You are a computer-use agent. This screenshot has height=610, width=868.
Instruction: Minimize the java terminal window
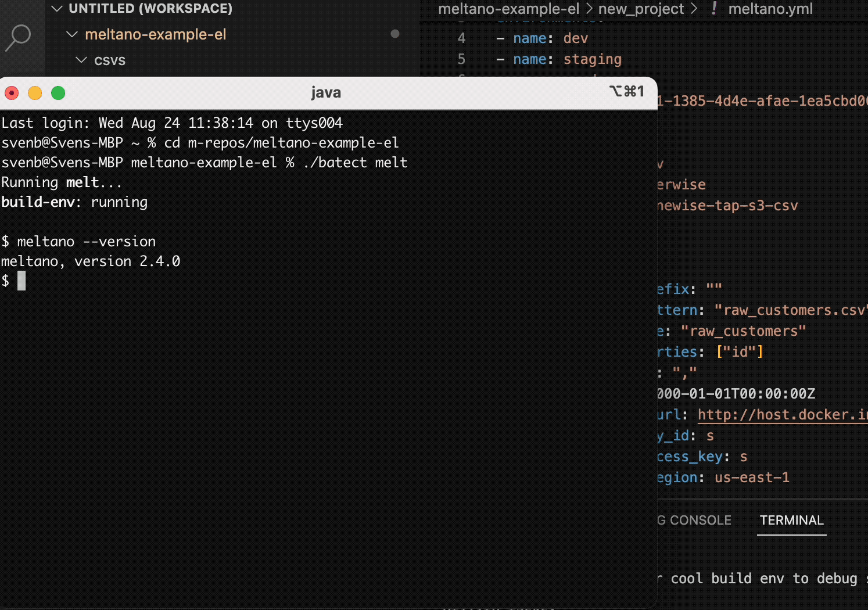[x=35, y=93]
